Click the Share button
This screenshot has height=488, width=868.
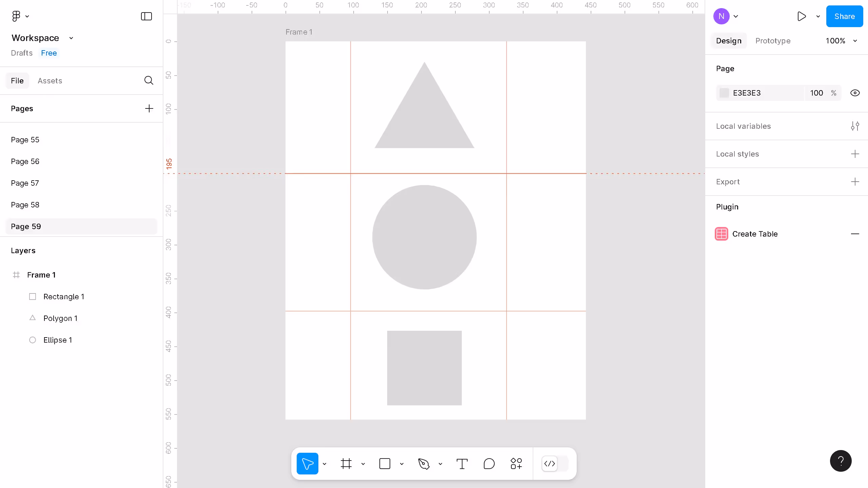point(844,16)
